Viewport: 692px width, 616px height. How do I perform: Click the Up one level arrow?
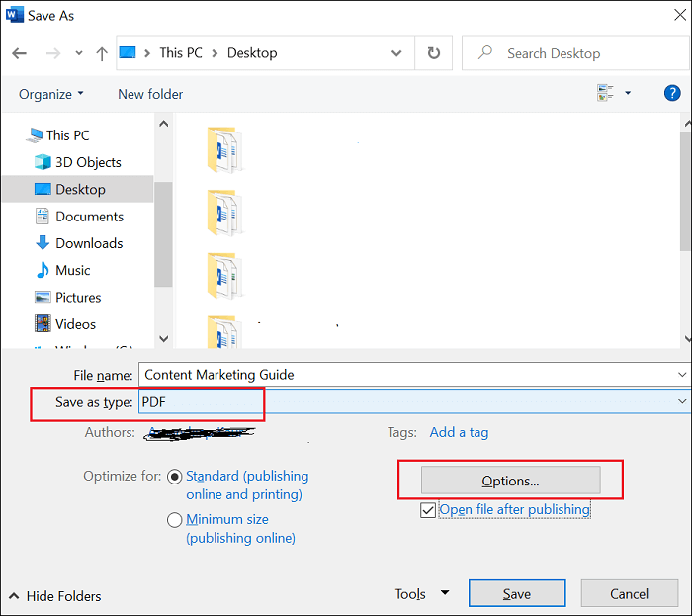coord(101,53)
